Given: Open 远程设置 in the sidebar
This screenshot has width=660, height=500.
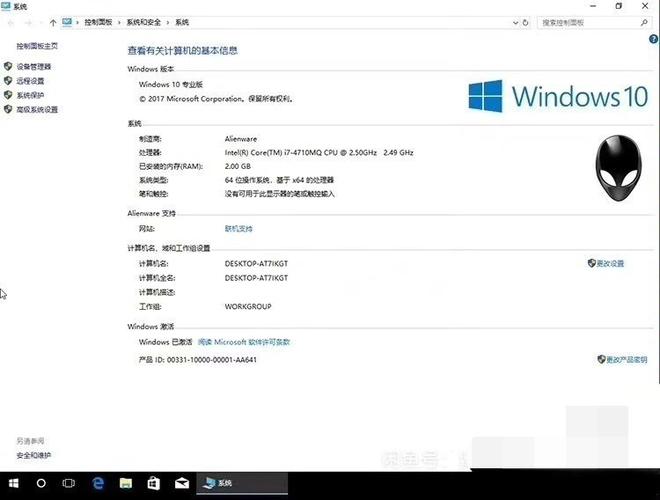Looking at the screenshot, I should [x=30, y=81].
